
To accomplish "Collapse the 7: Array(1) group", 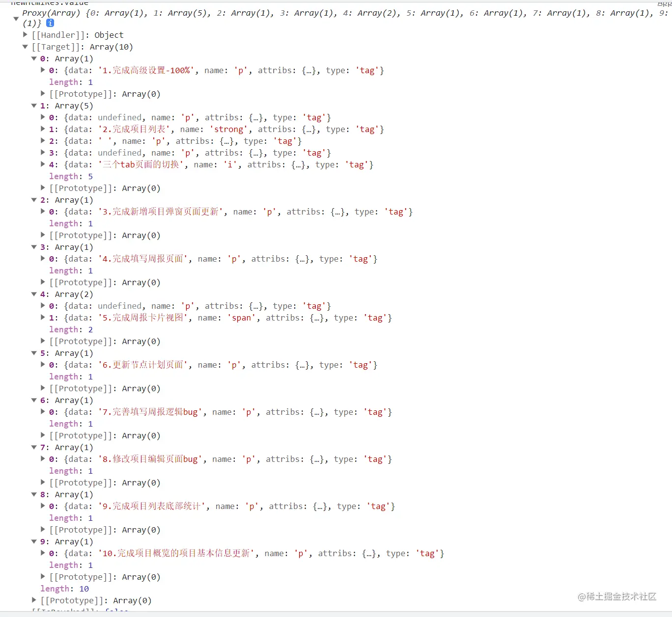I will click(x=34, y=447).
